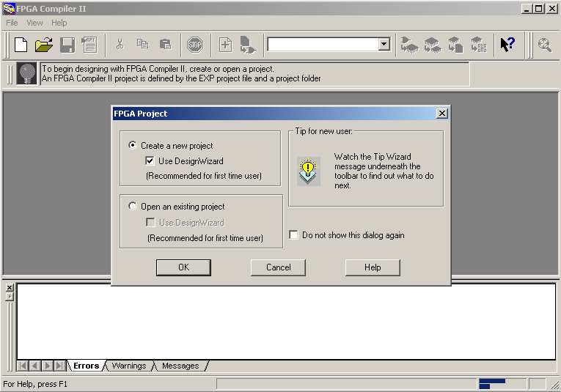Image resolution: width=561 pixels, height=392 pixels.
Task: Click the chip with grid icon
Action: click(x=479, y=45)
